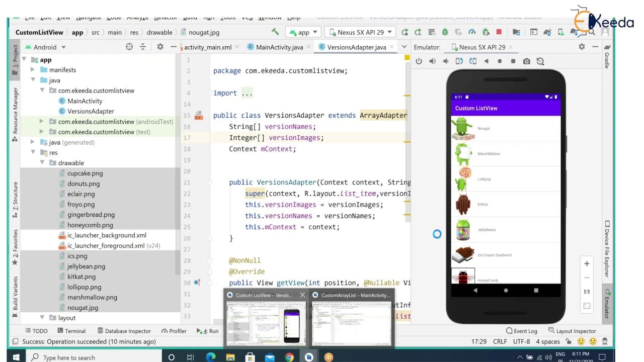Change the 4 spaces indent setting
This screenshot has width=644, height=362.
[547, 341]
